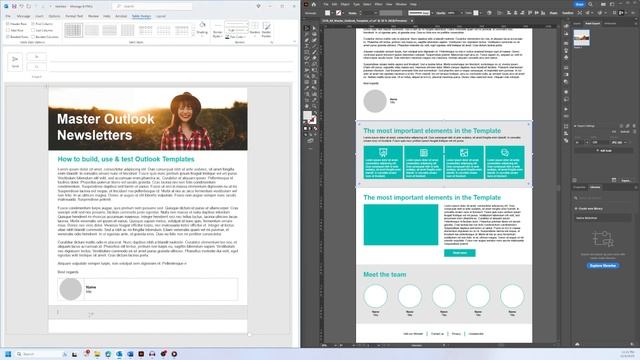Open the export format dropdown in Asset Export
640x360 pixels.
[x=619, y=142]
